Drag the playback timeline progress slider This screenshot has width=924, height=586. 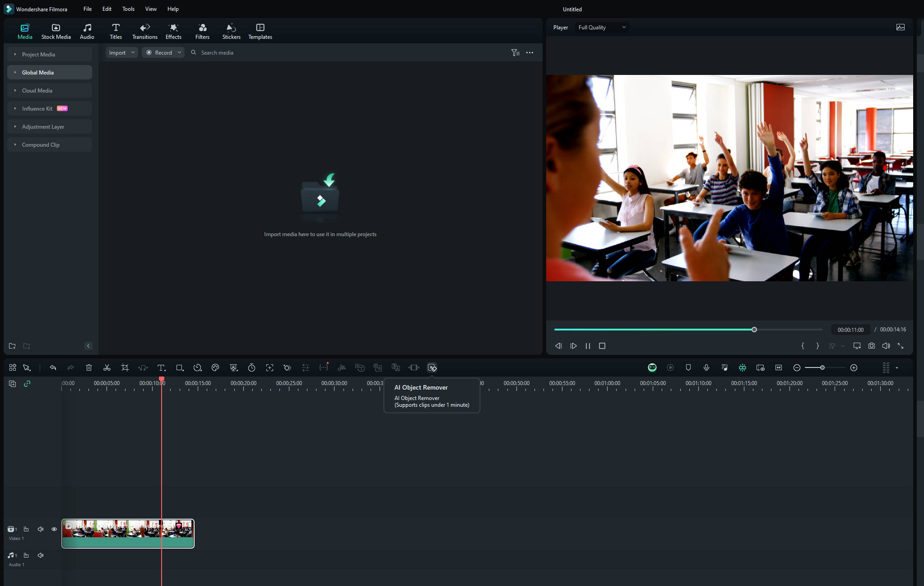click(x=754, y=330)
